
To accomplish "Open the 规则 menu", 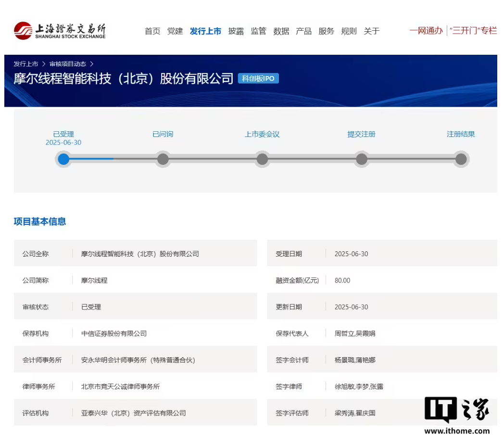I will 349,31.
